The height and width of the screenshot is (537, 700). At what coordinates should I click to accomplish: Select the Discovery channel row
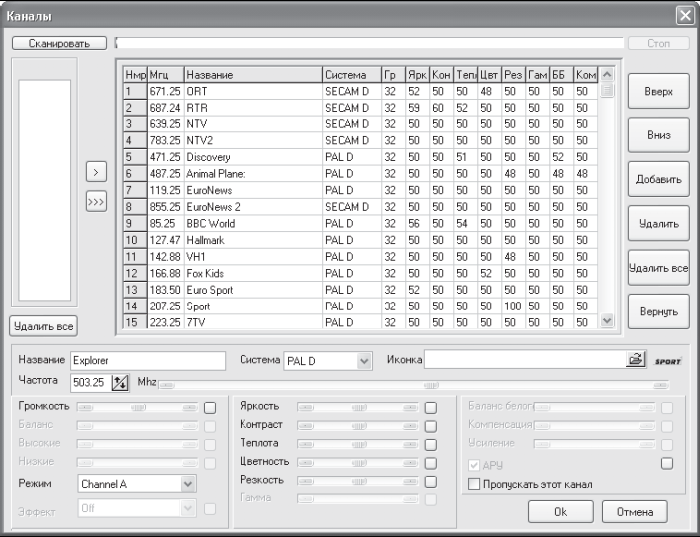[361, 157]
